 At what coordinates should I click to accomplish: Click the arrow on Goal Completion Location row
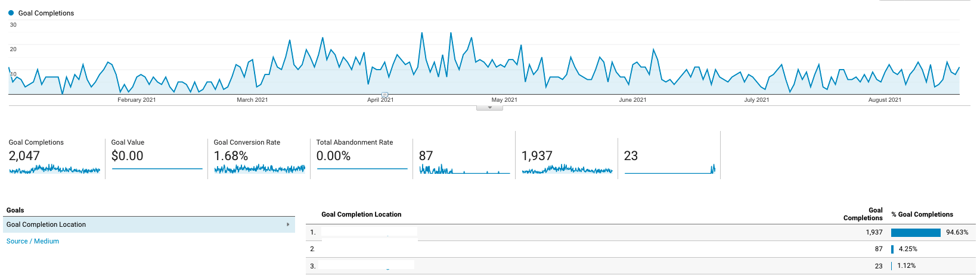[288, 224]
